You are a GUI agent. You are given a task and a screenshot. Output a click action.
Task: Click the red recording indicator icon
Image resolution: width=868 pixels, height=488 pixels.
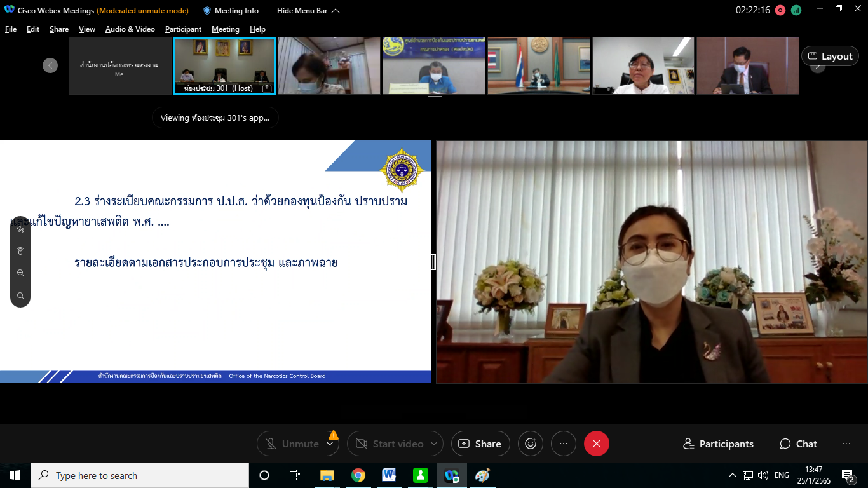tap(780, 10)
